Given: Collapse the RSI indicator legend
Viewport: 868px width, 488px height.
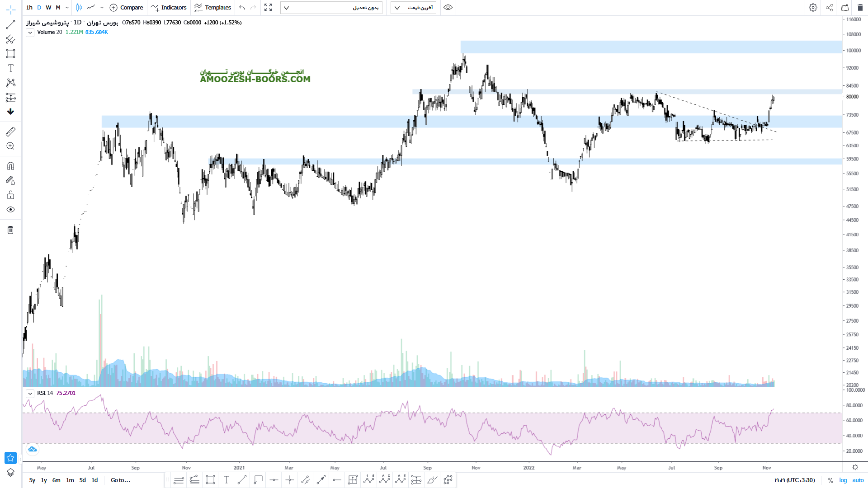Looking at the screenshot, I should pos(30,394).
